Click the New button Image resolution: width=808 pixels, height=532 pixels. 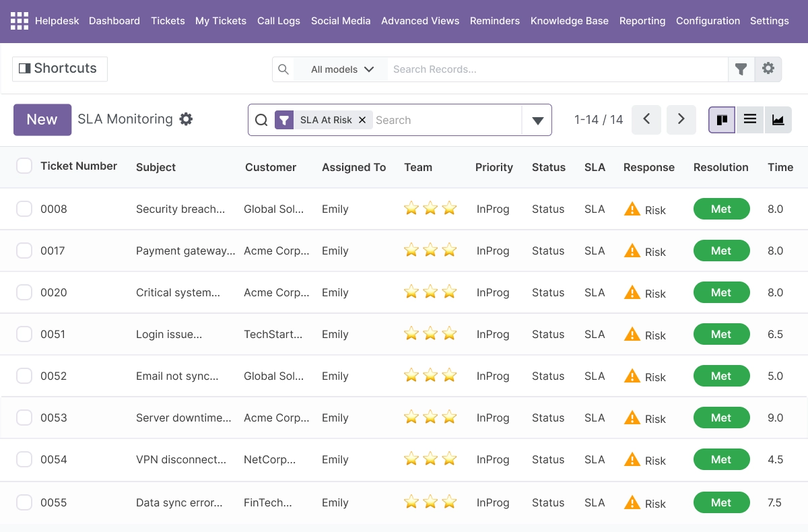pyautogui.click(x=42, y=120)
